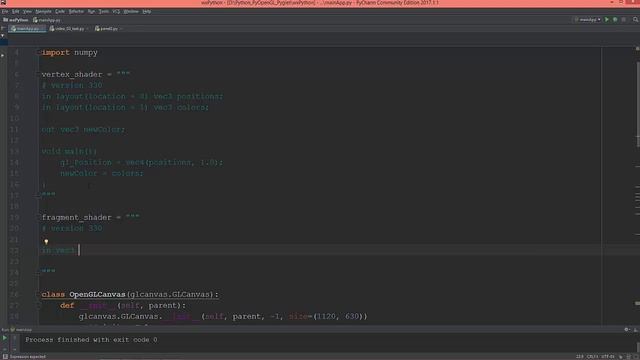The image size is (640, 360).
Task: Click the lock read-only icon in status bar
Action: 621,357
